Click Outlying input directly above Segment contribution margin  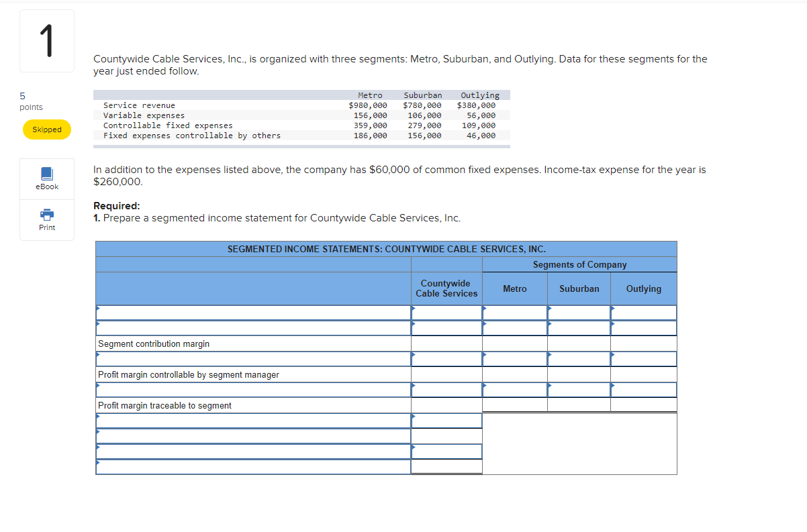tap(644, 328)
